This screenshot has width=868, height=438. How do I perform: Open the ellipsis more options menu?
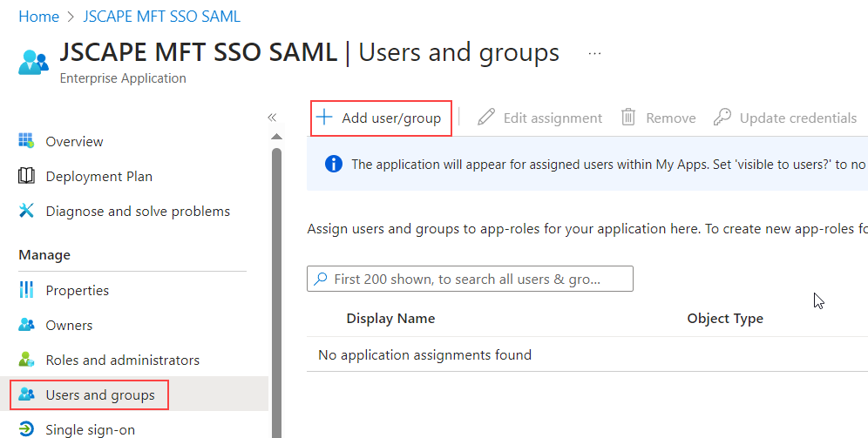click(594, 53)
